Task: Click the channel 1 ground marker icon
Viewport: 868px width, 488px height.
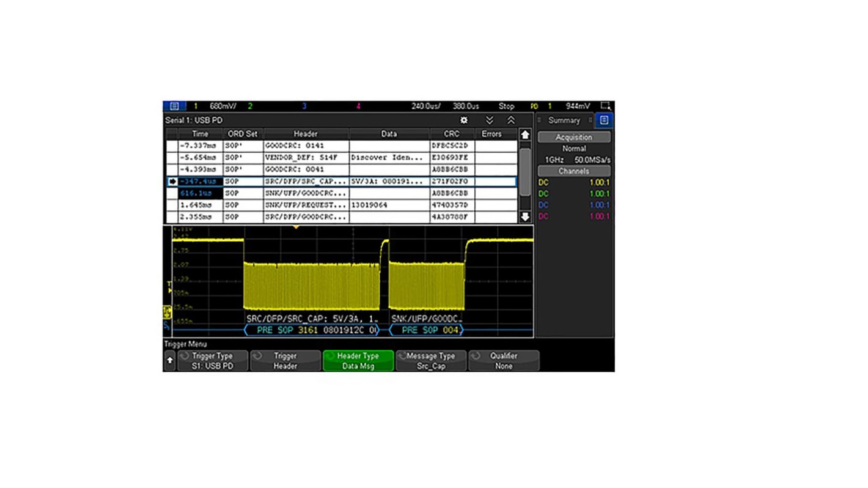Action: [x=167, y=312]
